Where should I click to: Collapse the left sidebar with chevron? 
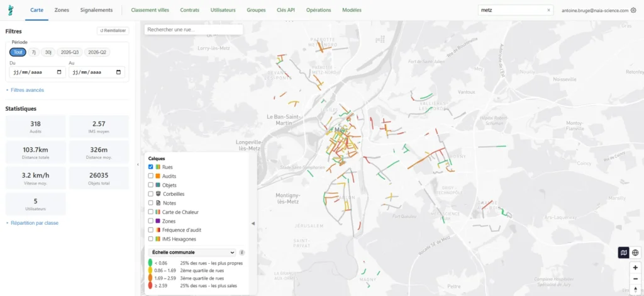(x=138, y=164)
